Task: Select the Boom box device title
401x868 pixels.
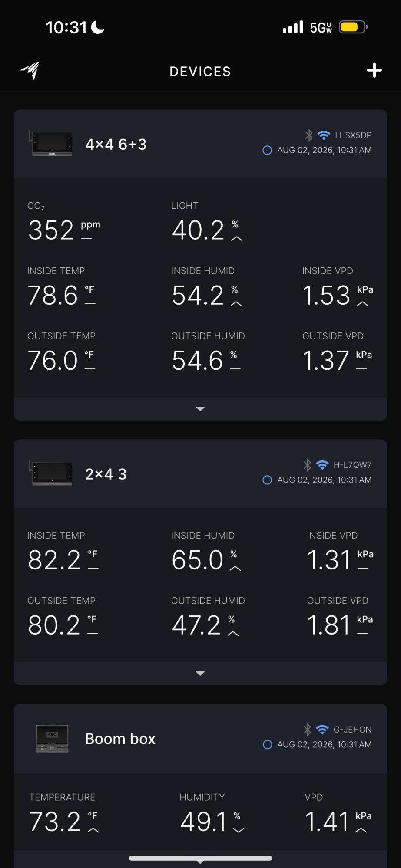Action: coord(120,739)
